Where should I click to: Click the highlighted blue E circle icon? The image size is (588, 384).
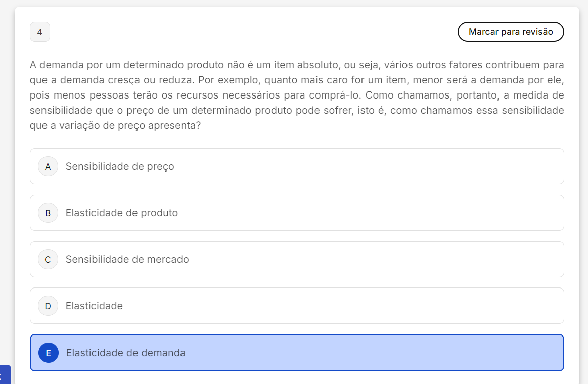49,353
